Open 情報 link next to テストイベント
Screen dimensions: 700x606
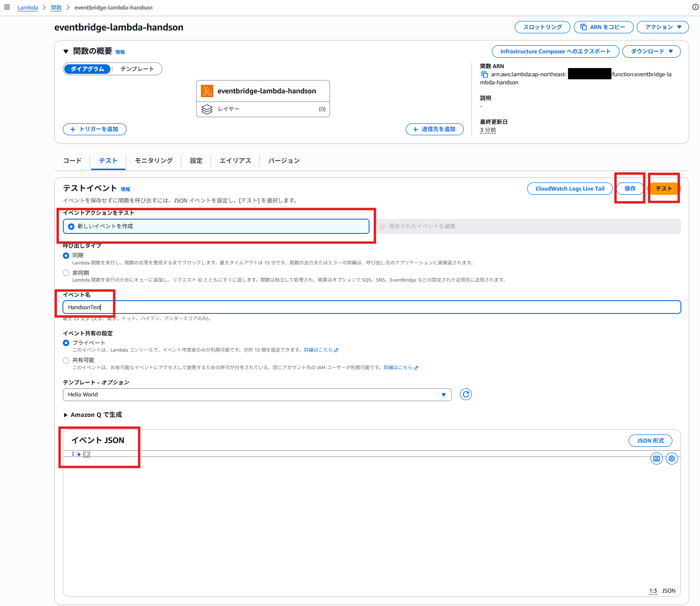coord(125,190)
